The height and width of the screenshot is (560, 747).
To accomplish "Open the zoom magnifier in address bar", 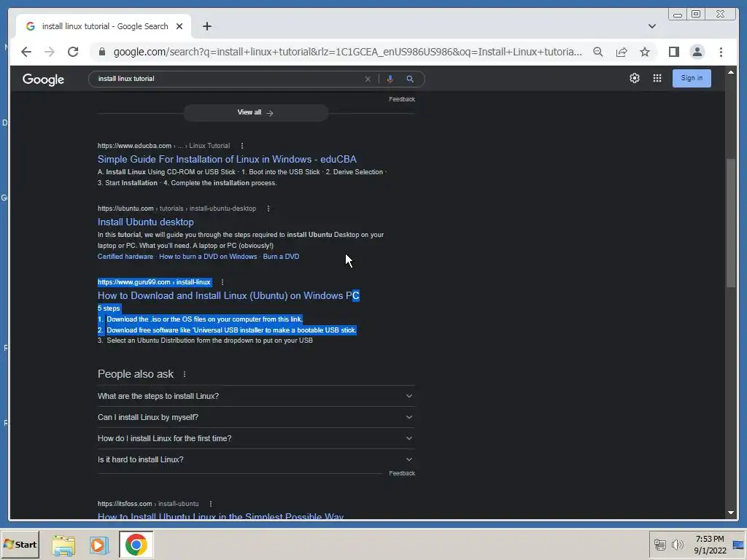I will coord(598,52).
